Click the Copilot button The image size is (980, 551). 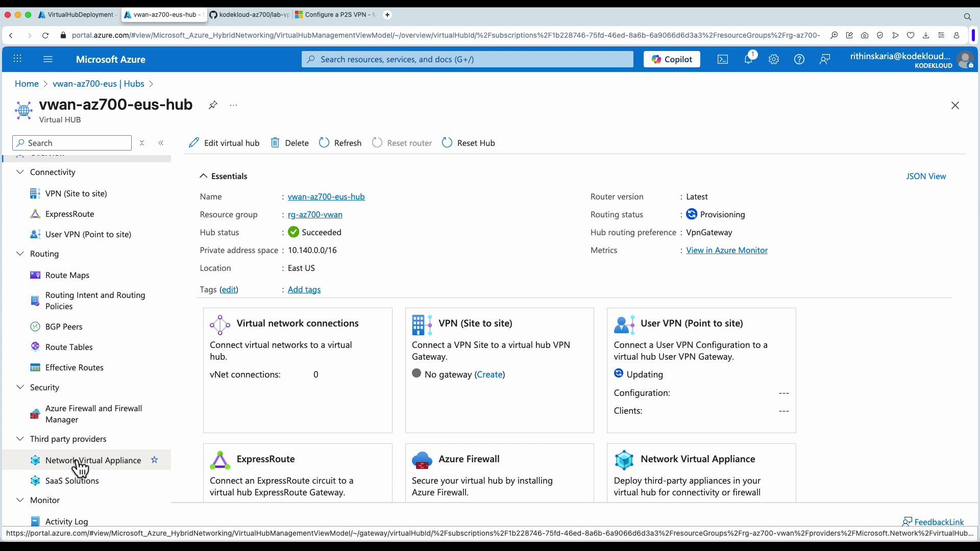click(672, 59)
